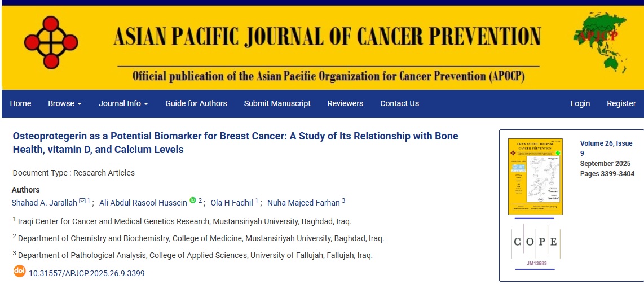Image resolution: width=644 pixels, height=284 pixels.
Task: Click the red circles journal logo
Action: pos(51,42)
